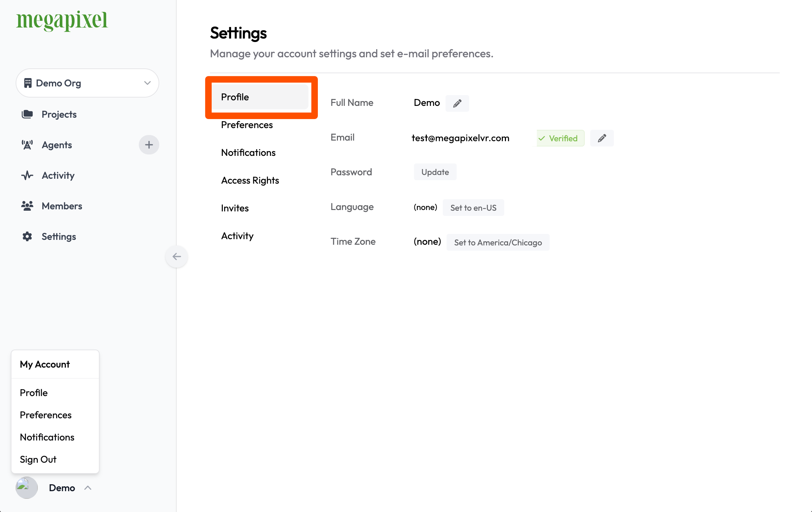812x512 pixels.
Task: Click the Agents sidebar icon
Action: [x=28, y=144]
